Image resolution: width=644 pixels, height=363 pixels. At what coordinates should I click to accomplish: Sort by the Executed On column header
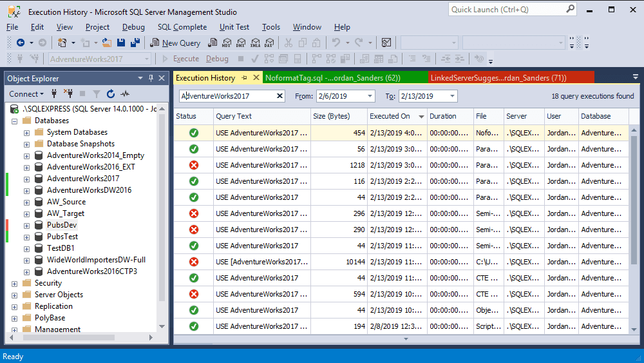click(x=397, y=116)
